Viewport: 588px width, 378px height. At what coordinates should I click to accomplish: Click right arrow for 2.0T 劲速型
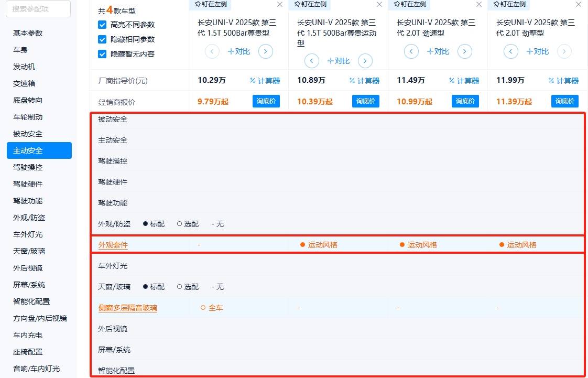click(x=465, y=51)
